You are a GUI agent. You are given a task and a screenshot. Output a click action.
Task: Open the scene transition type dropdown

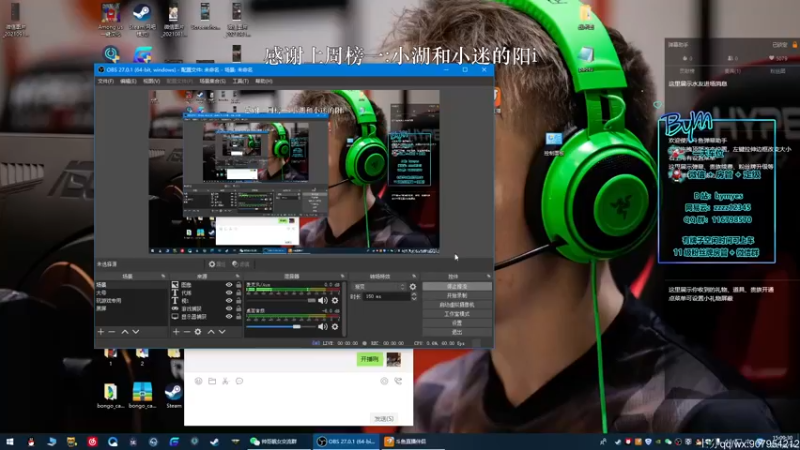tap(379, 287)
